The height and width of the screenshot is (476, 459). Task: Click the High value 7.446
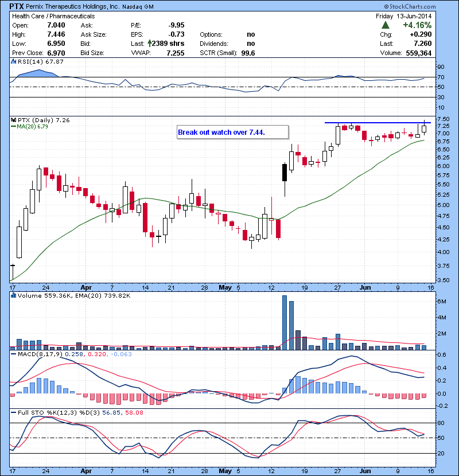click(x=56, y=34)
